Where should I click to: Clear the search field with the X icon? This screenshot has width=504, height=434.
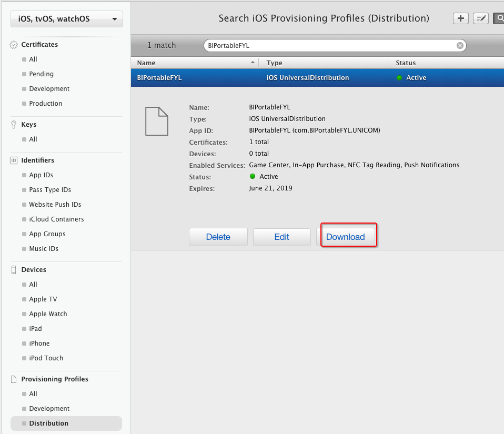coord(460,46)
